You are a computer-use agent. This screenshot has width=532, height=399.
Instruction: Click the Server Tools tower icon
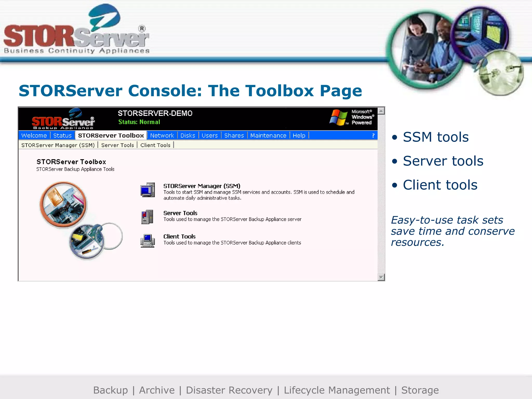click(147, 217)
